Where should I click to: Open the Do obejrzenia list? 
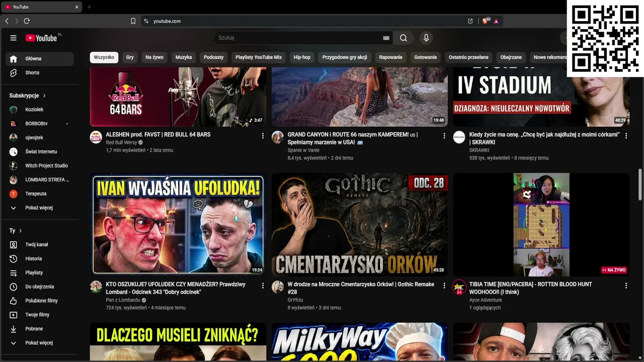(40, 287)
